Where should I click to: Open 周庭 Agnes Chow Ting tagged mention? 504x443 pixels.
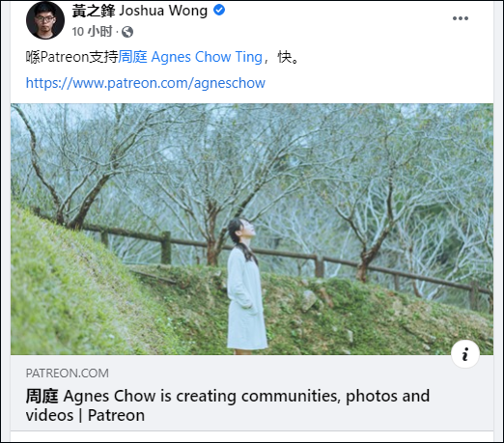click(190, 57)
